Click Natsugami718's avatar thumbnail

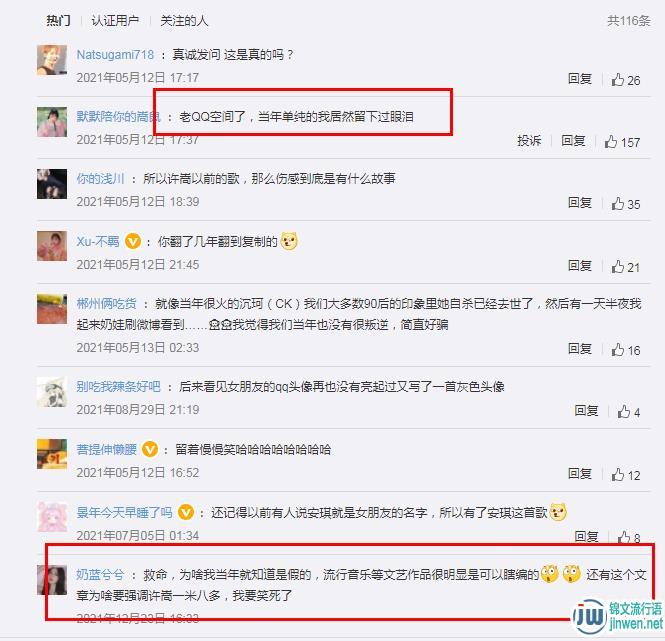pos(52,60)
